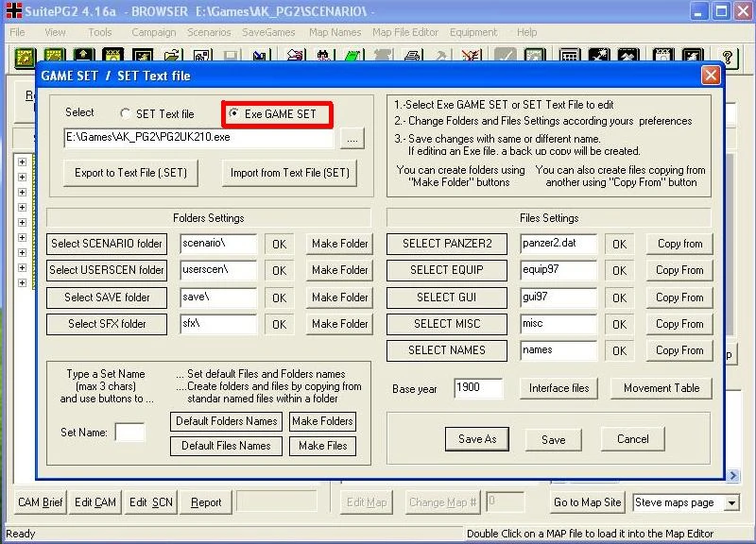Click the Movement Table button
Screen dimensions: 756x544
click(x=661, y=388)
